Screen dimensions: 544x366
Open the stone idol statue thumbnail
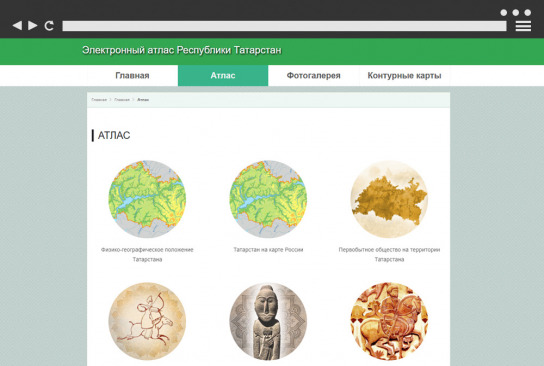268,321
